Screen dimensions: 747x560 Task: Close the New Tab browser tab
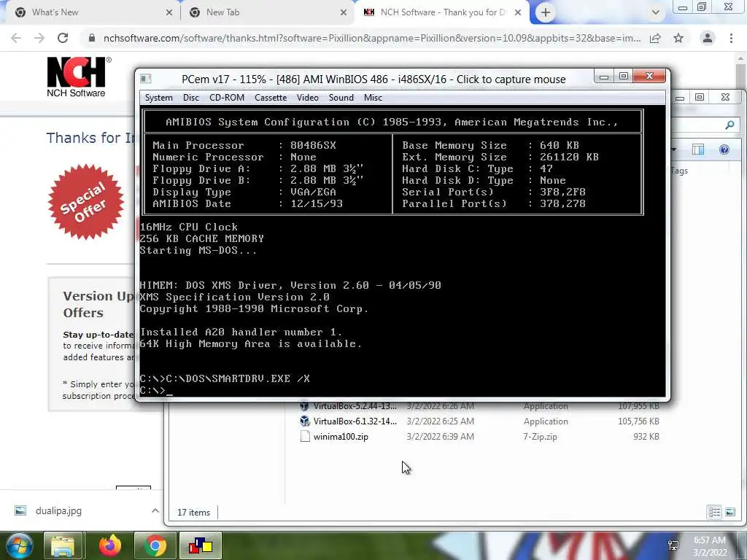tap(344, 13)
